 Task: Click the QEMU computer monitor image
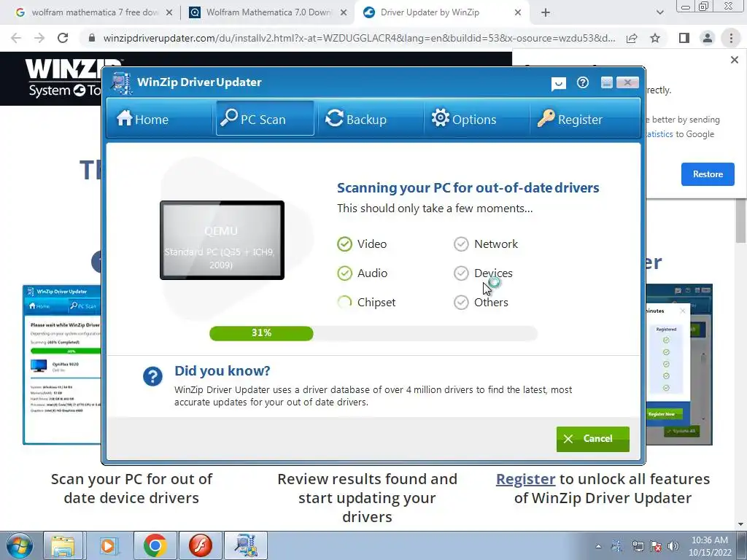tap(222, 240)
